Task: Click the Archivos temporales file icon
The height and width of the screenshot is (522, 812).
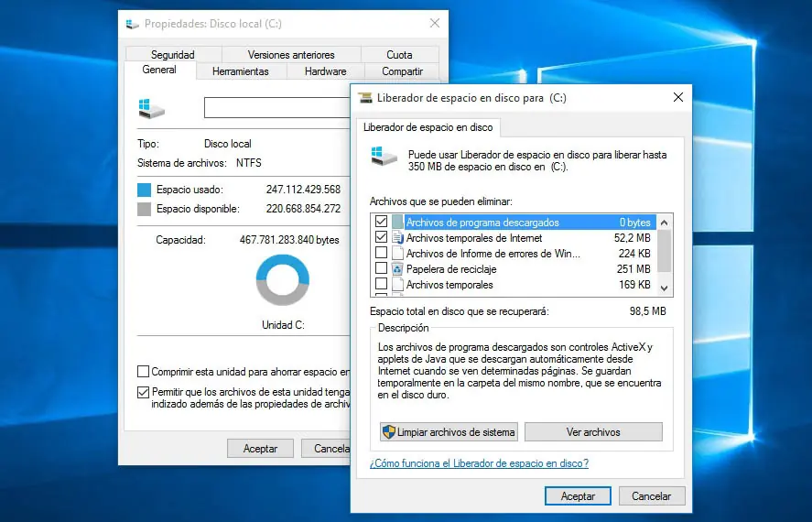Action: pos(397,284)
